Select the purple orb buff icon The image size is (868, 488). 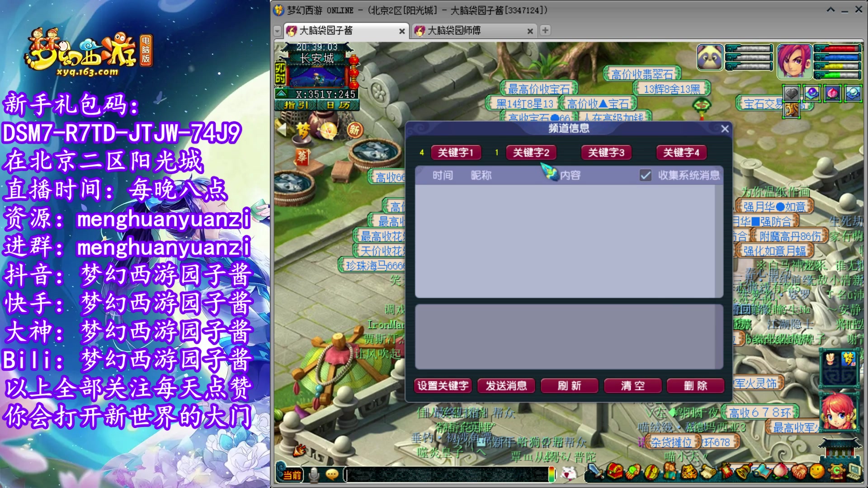(x=812, y=94)
